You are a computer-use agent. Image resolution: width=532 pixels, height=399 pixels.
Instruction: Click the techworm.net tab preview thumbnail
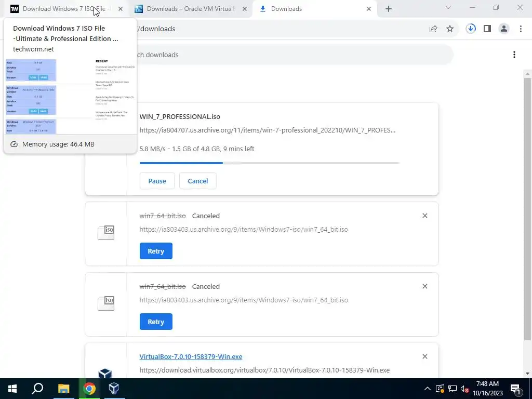point(70,96)
